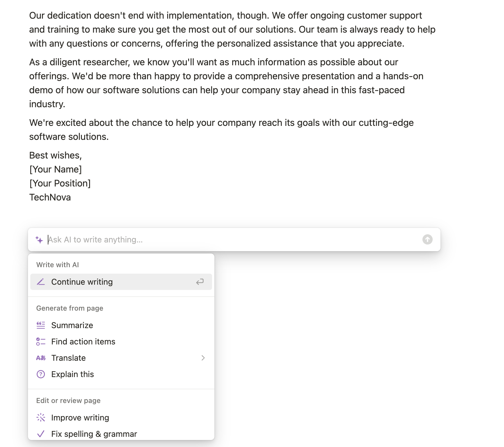The width and height of the screenshot is (504, 447).
Task: Select Improve writing
Action: point(80,418)
